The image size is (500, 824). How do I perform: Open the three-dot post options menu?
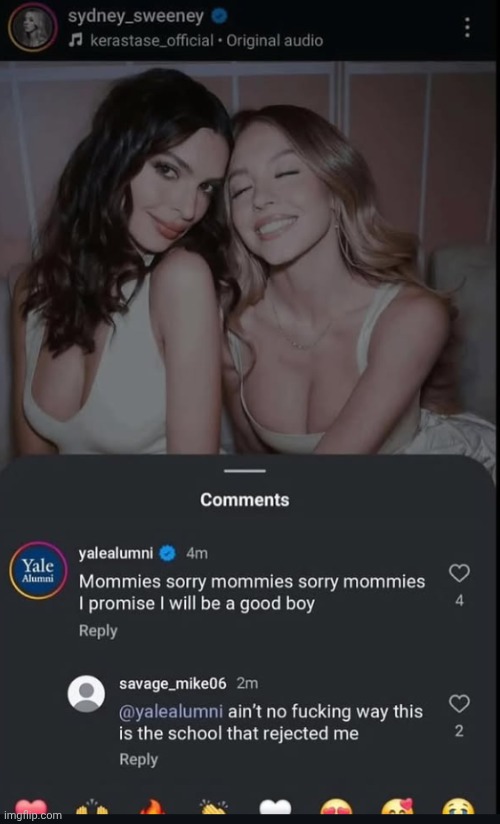pos(467,27)
